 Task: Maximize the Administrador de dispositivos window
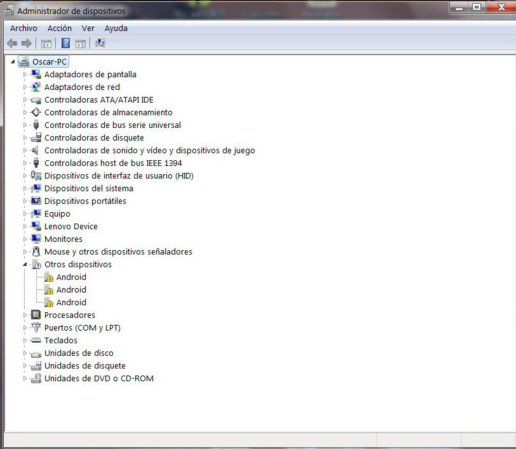pyautogui.click(x=477, y=7)
